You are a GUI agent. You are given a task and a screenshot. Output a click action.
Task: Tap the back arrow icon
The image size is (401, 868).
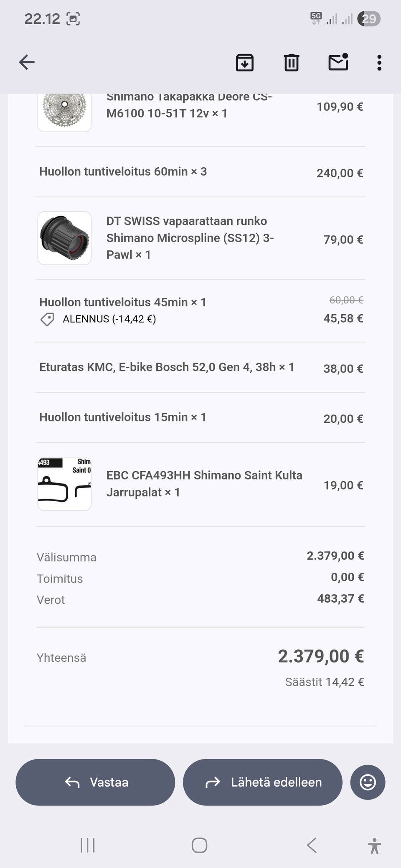click(27, 63)
